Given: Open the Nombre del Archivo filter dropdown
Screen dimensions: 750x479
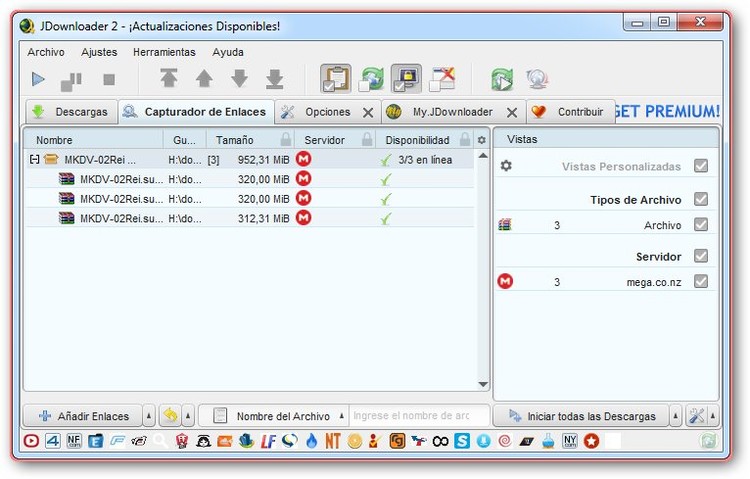Looking at the screenshot, I should point(341,416).
